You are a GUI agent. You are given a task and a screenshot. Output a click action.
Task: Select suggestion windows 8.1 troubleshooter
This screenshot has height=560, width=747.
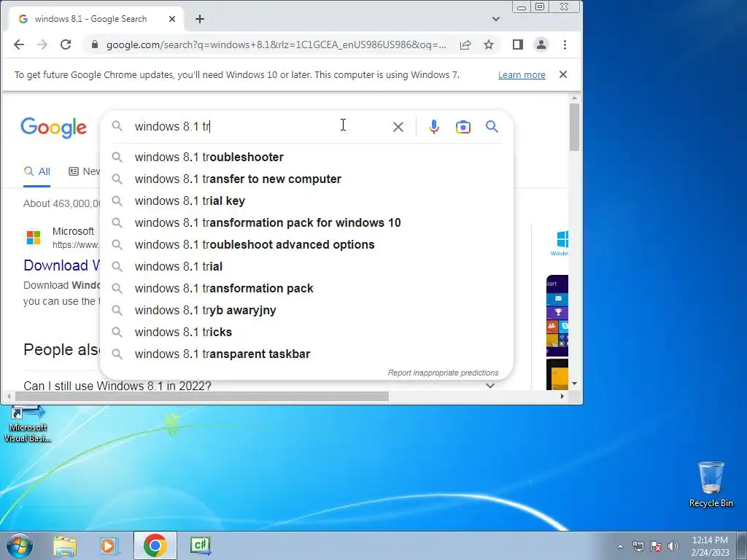click(307, 157)
